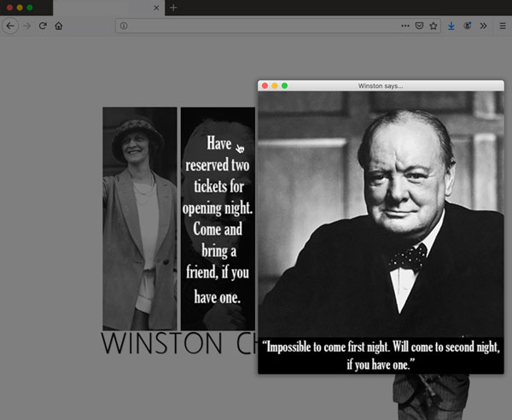Show site information in the address bar
This screenshot has height=420, width=512.
(x=125, y=26)
